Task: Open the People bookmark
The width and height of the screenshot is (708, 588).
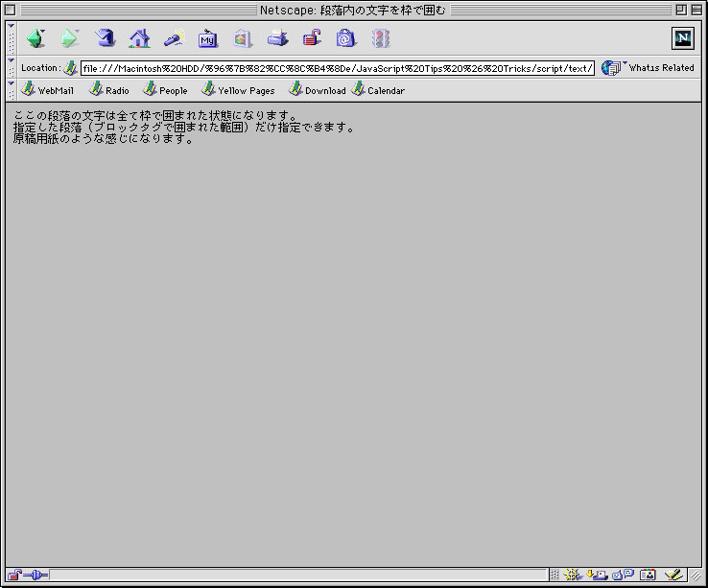Action: [x=165, y=89]
